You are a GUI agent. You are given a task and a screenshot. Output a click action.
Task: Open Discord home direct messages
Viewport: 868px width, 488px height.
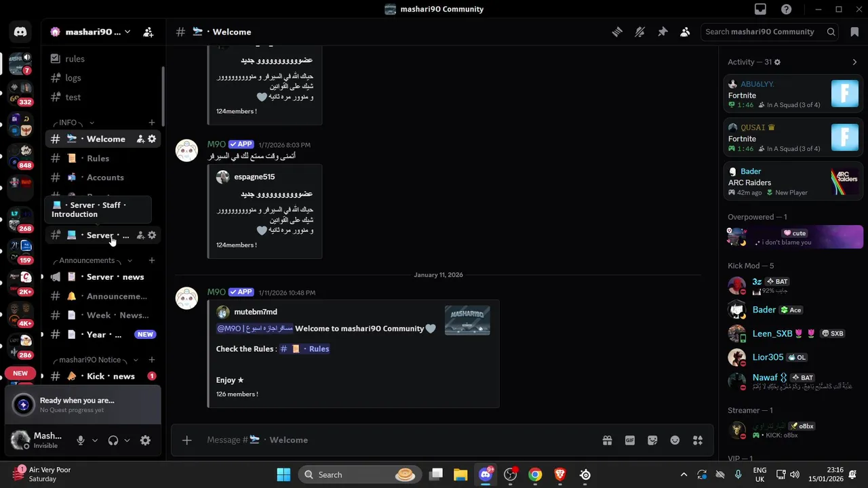click(x=20, y=32)
